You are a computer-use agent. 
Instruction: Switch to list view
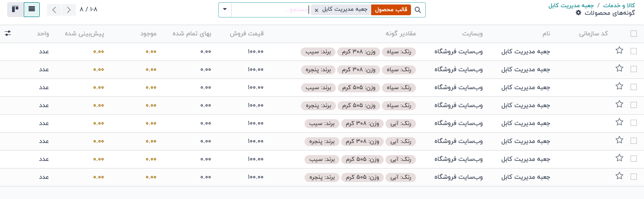(32, 9)
